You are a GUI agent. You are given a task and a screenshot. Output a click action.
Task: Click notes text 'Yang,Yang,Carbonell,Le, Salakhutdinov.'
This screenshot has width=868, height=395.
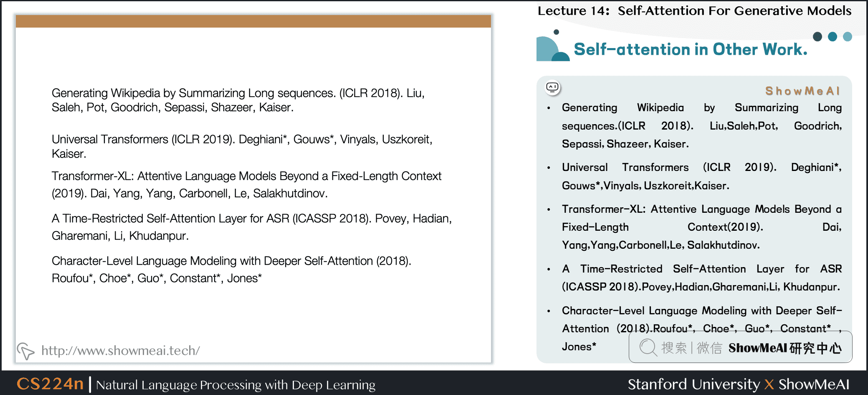click(x=660, y=245)
